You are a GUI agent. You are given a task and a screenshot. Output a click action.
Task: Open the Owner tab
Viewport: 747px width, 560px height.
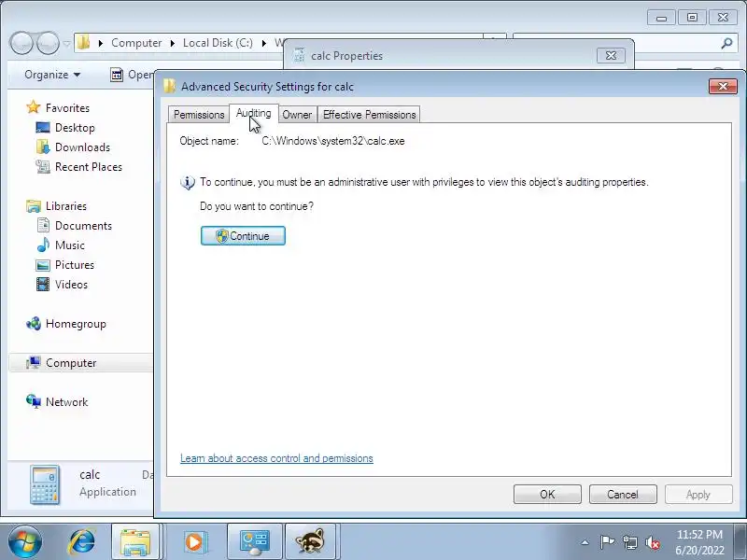click(297, 115)
